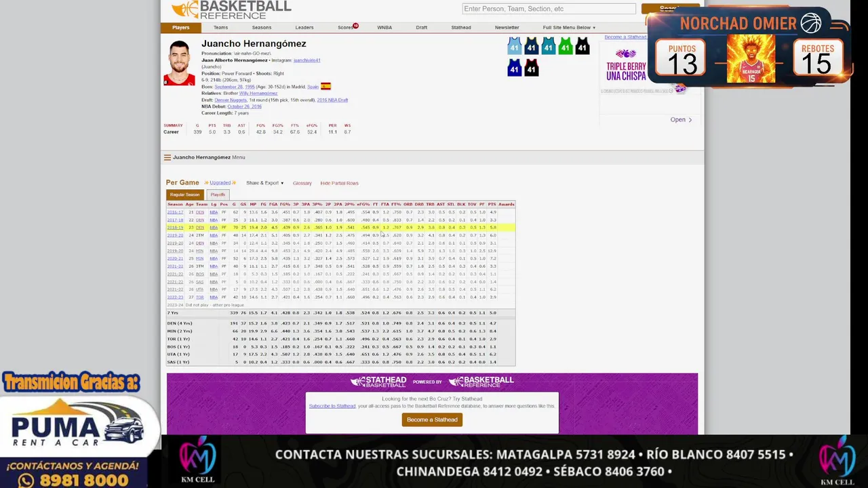Click the Search button
The width and height of the screenshot is (868, 488).
pyautogui.click(x=670, y=9)
